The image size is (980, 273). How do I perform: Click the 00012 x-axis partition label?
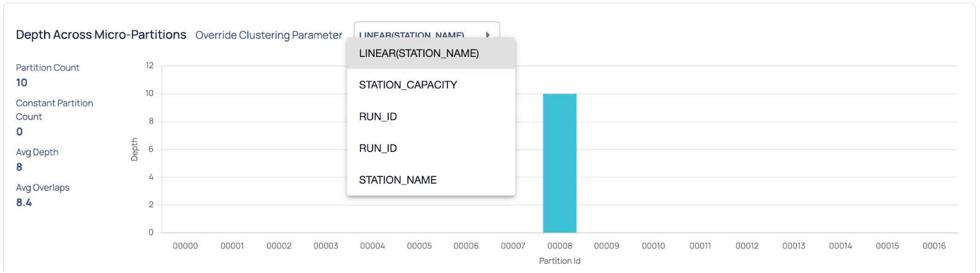click(747, 246)
